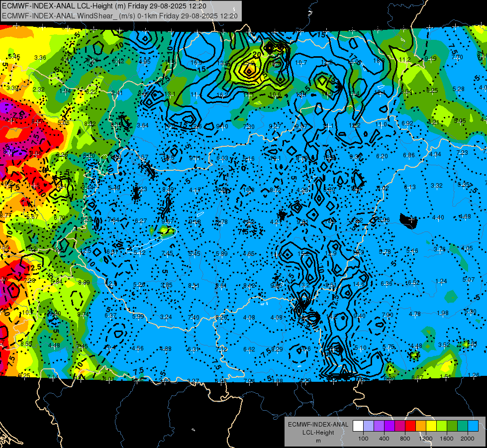Click the legend unit label 'm'
The height and width of the screenshot is (448, 487).
[x=318, y=441]
